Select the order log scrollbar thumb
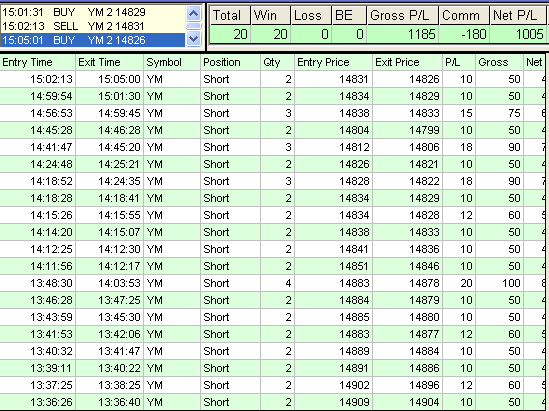Viewport: 549px width, 411px height. point(194,26)
